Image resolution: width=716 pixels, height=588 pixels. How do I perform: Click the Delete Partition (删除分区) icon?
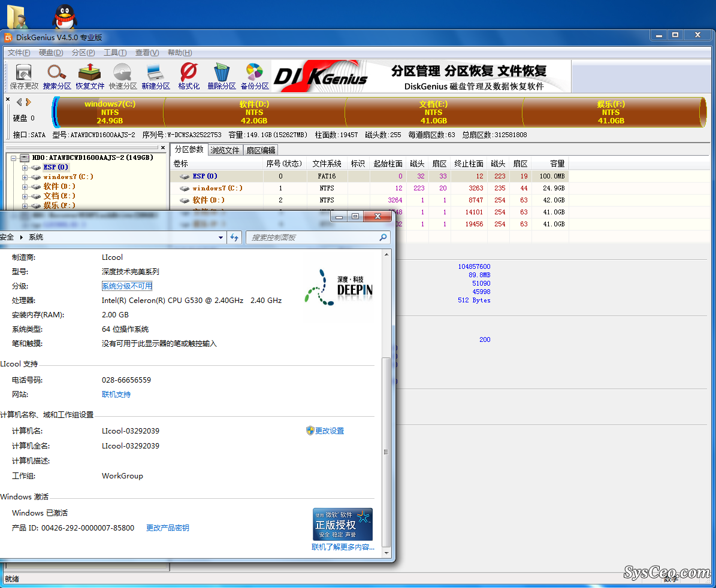222,76
